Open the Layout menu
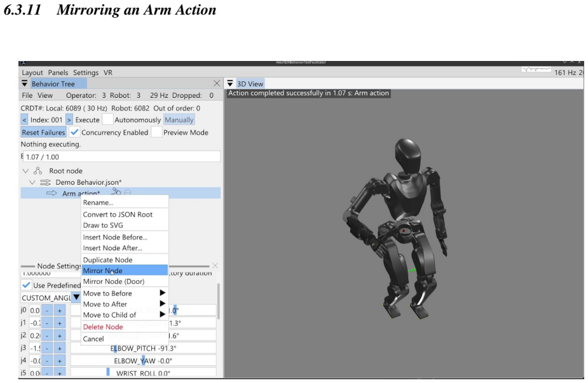The height and width of the screenshot is (383, 588). click(x=32, y=72)
